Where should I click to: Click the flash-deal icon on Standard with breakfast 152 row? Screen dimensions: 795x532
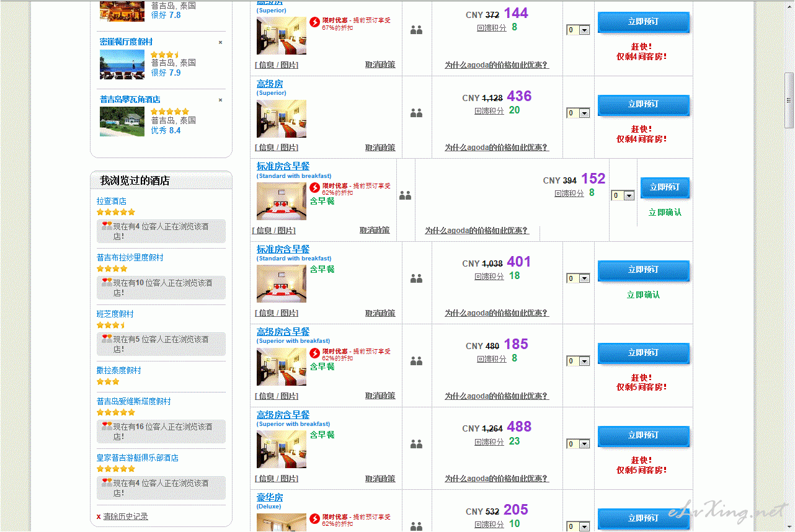coord(315,187)
